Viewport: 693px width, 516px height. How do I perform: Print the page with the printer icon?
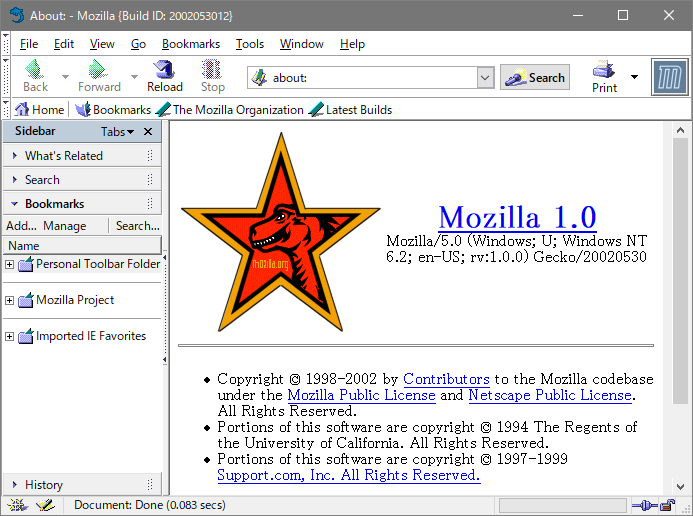604,70
